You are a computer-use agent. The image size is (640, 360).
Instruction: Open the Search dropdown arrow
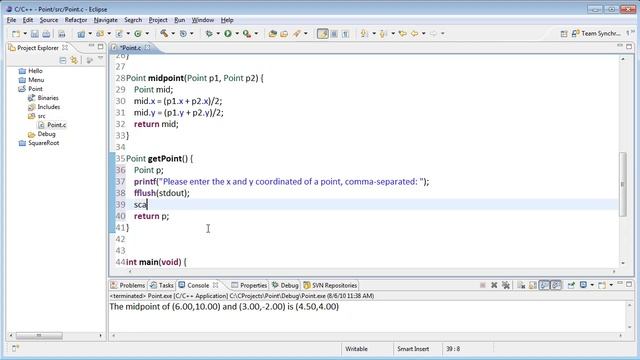click(x=306, y=34)
